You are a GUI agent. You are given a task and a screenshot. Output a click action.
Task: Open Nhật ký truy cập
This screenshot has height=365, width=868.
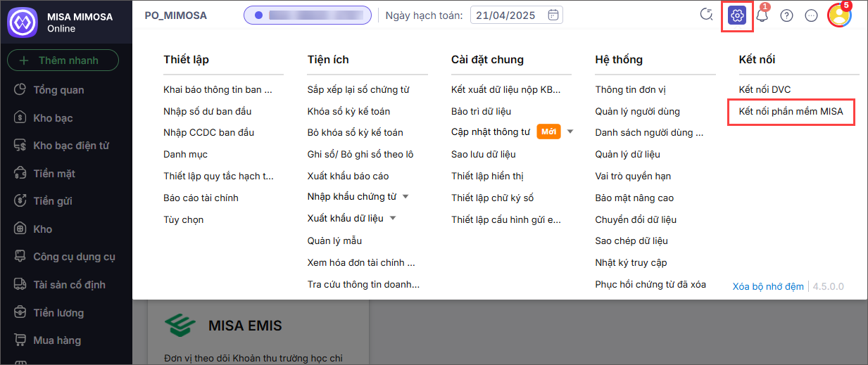point(631,262)
